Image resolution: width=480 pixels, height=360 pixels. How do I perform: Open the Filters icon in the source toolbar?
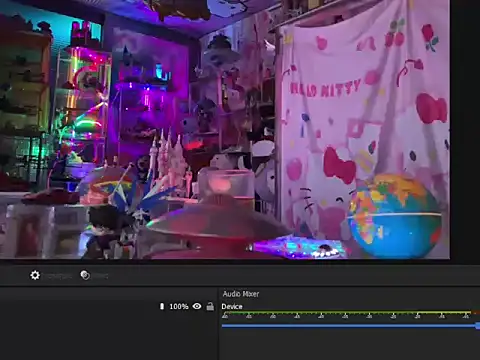[x=85, y=275]
